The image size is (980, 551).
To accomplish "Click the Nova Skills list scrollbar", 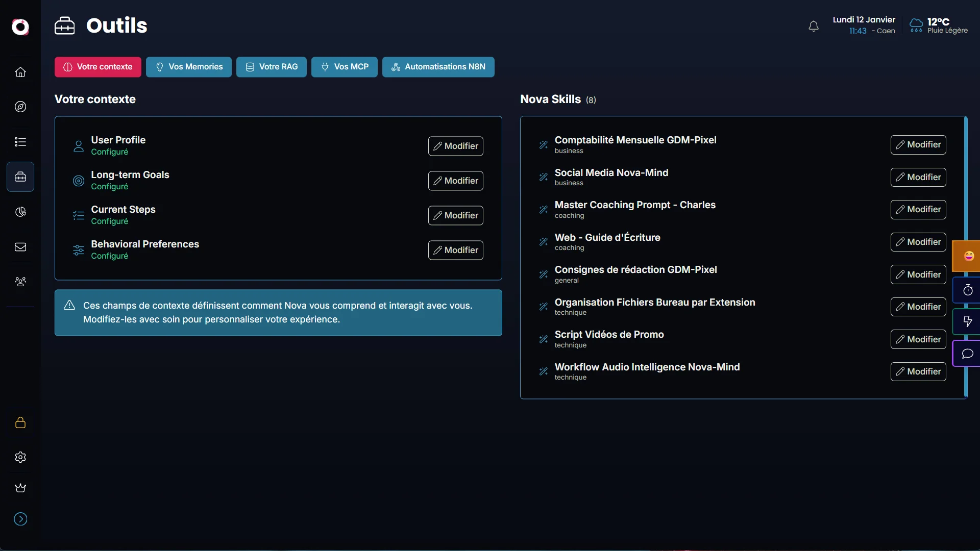I will (966, 179).
